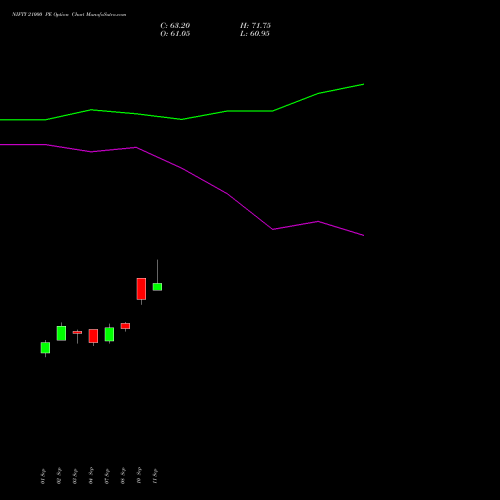500x500 pixels.
Task: Select the low value L: 60.95
Action: 255,34
